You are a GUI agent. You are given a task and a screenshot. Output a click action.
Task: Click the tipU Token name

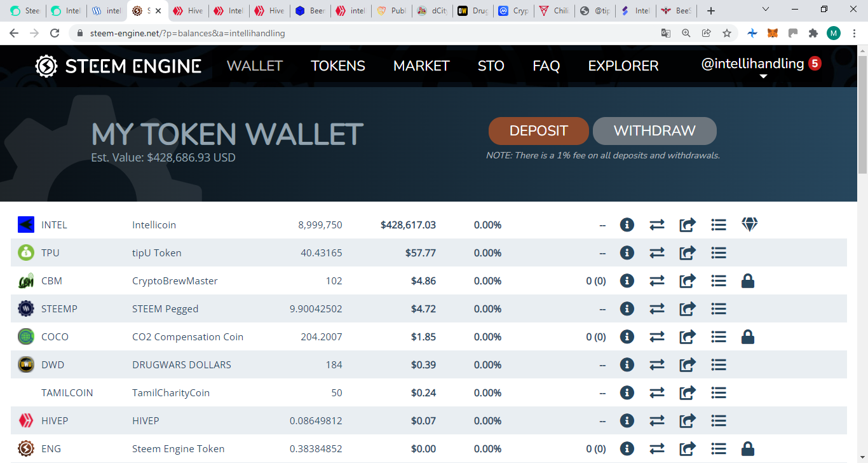(157, 252)
